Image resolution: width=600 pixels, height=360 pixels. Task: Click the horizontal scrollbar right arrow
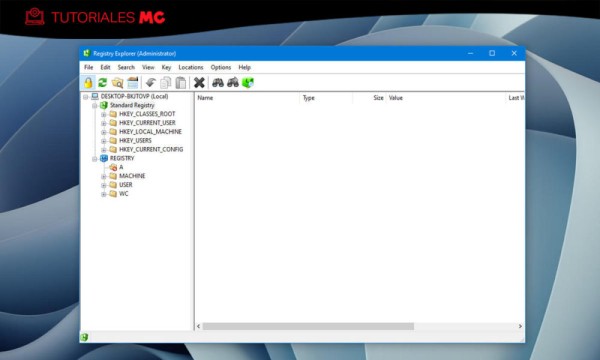click(520, 326)
